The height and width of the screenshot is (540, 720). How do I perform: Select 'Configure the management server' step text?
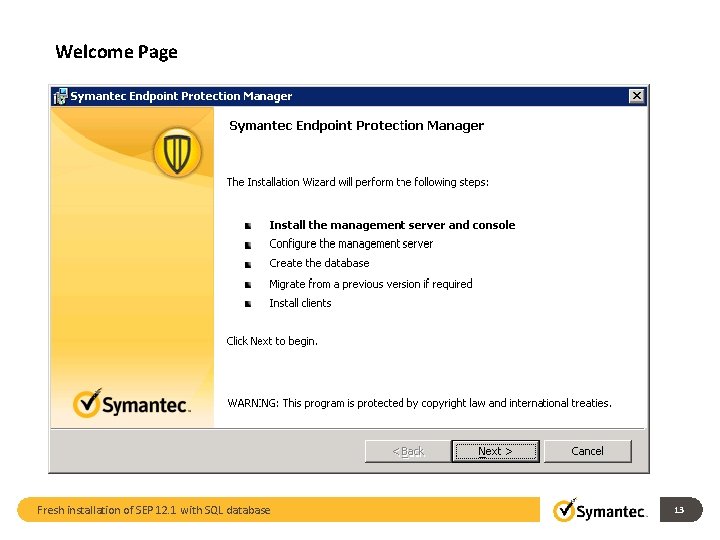(351, 244)
